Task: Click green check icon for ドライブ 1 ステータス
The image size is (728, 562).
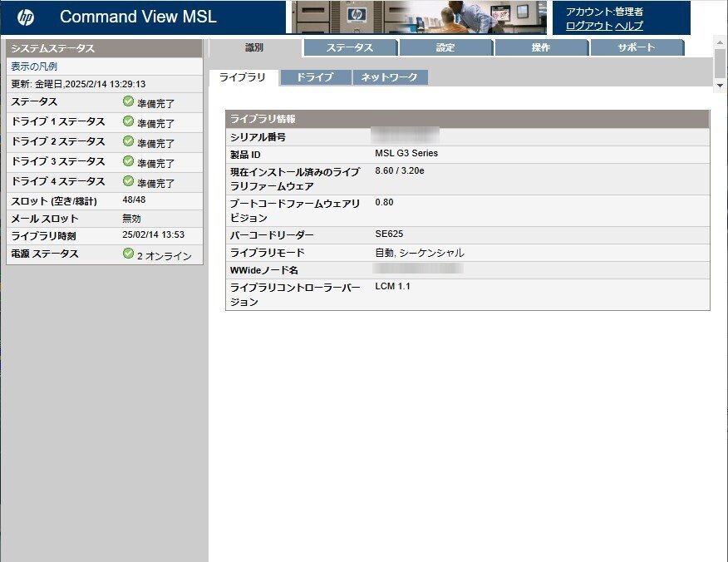Action: [x=128, y=121]
